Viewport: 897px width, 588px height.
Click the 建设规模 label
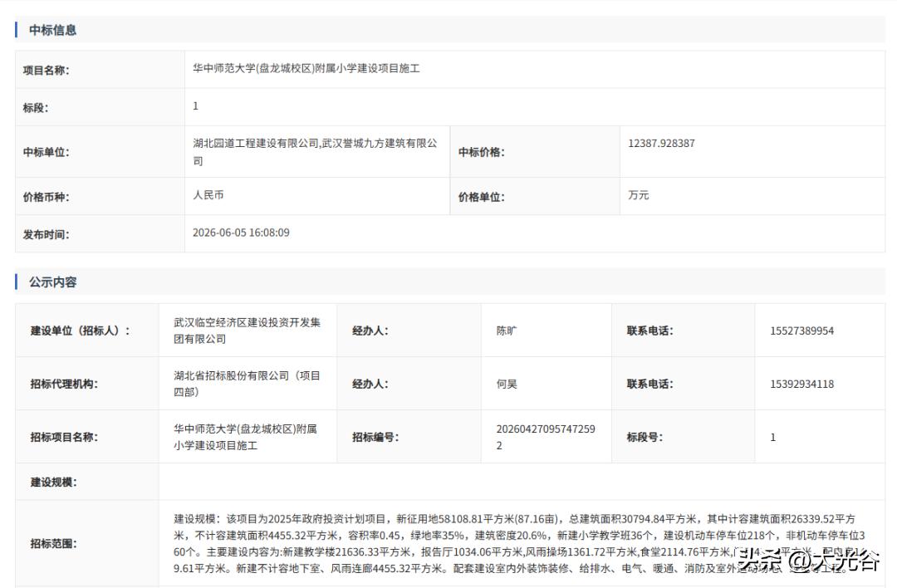[x=54, y=483]
